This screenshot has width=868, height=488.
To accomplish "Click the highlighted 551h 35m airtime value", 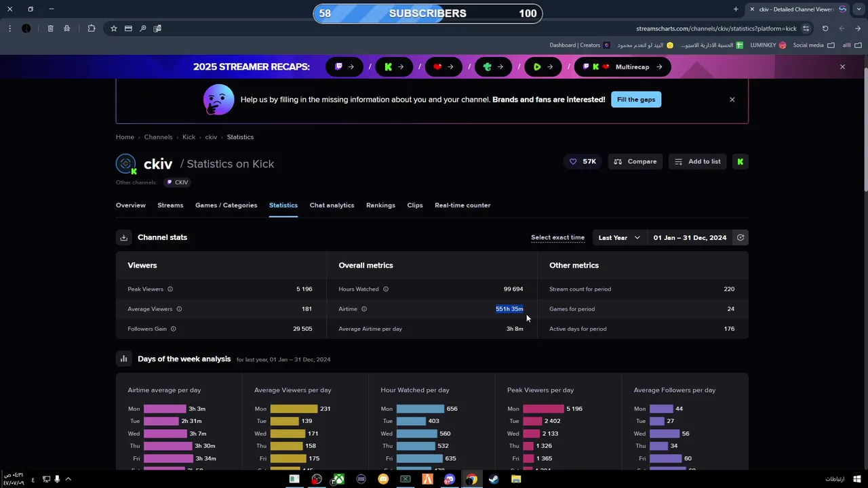I will (x=509, y=309).
